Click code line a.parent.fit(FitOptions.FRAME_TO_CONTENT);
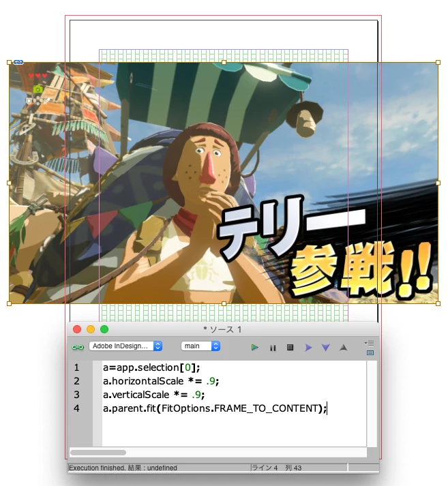Screen dimensions: 448x486 click(x=215, y=408)
